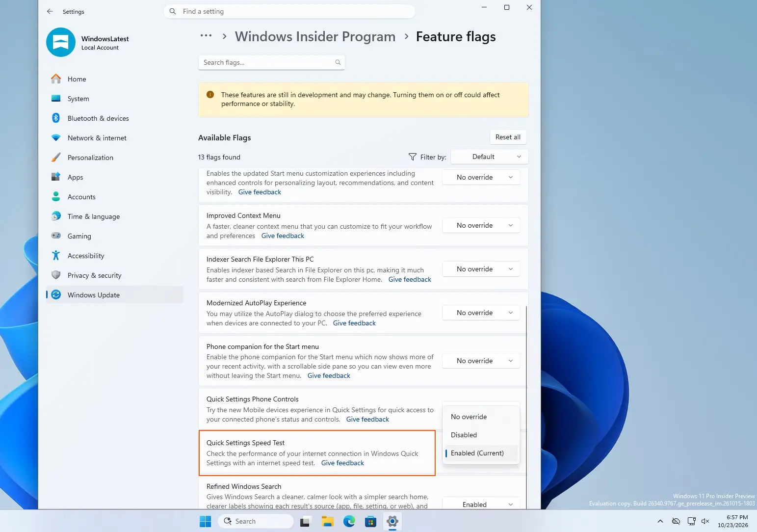Select Enabled (Current) option
The width and height of the screenshot is (757, 532).
481,453
